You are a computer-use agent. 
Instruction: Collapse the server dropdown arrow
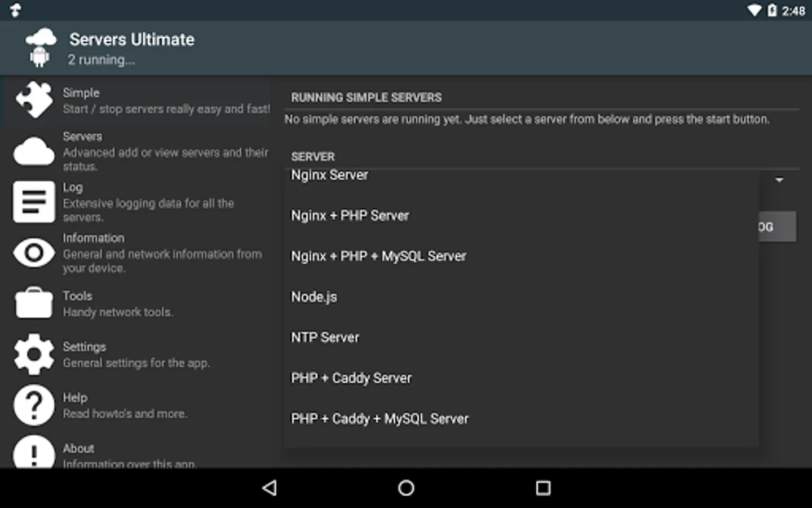point(779,180)
